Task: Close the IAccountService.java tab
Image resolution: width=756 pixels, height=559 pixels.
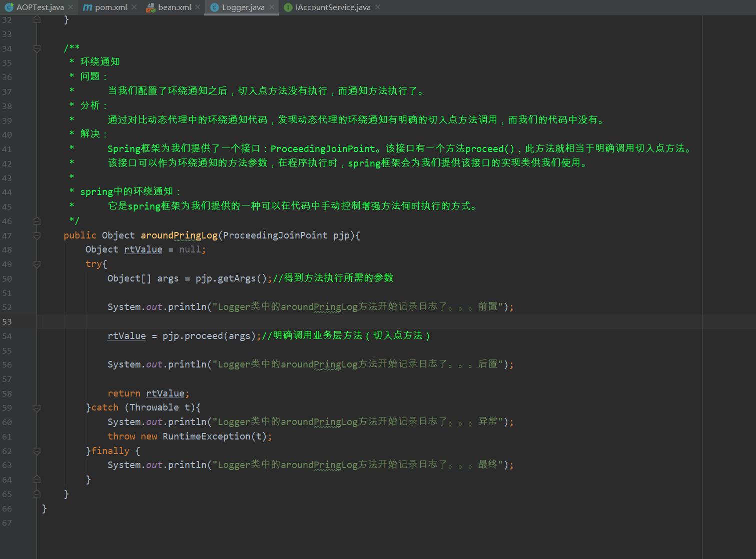Action: (x=378, y=7)
